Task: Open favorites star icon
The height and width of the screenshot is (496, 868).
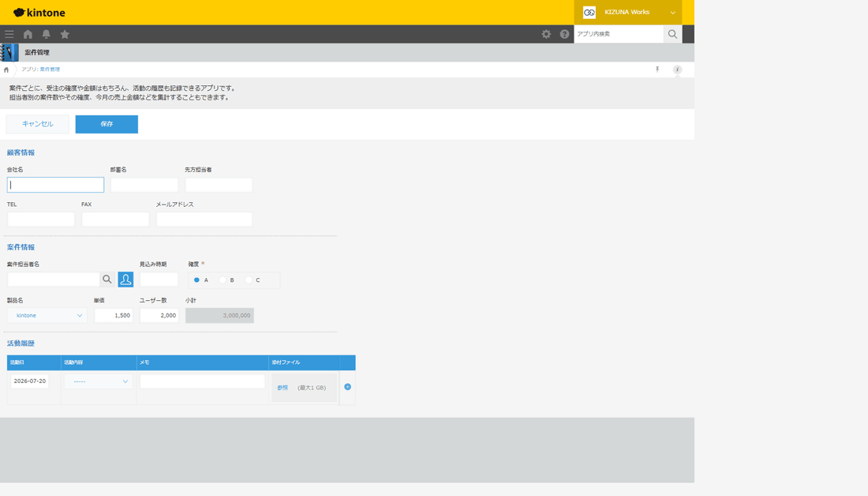Action: [65, 35]
